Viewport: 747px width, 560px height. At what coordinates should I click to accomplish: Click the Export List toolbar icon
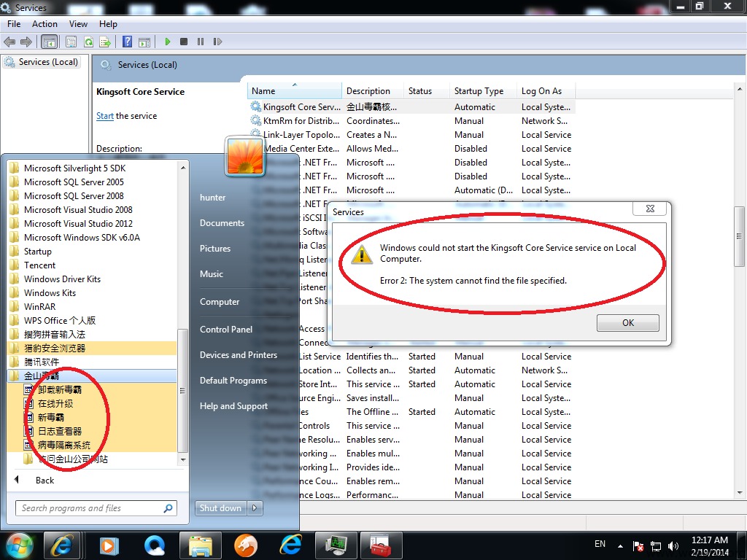point(105,42)
